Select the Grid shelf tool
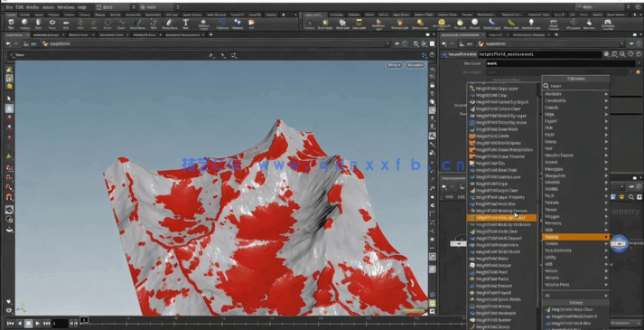The height and width of the screenshot is (330, 644). (66, 24)
